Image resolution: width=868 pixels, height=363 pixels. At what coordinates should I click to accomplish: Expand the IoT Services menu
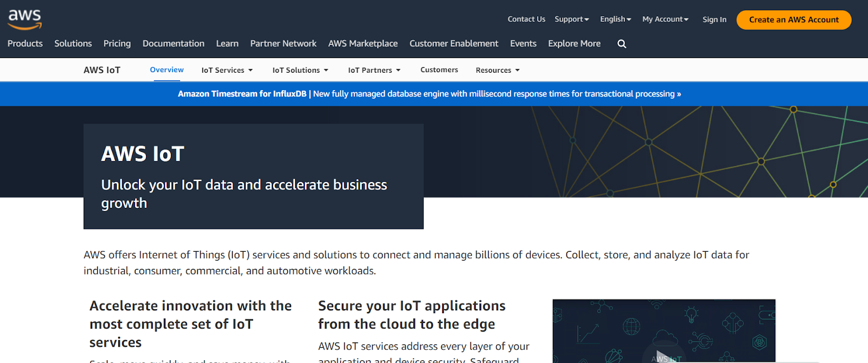click(x=227, y=70)
